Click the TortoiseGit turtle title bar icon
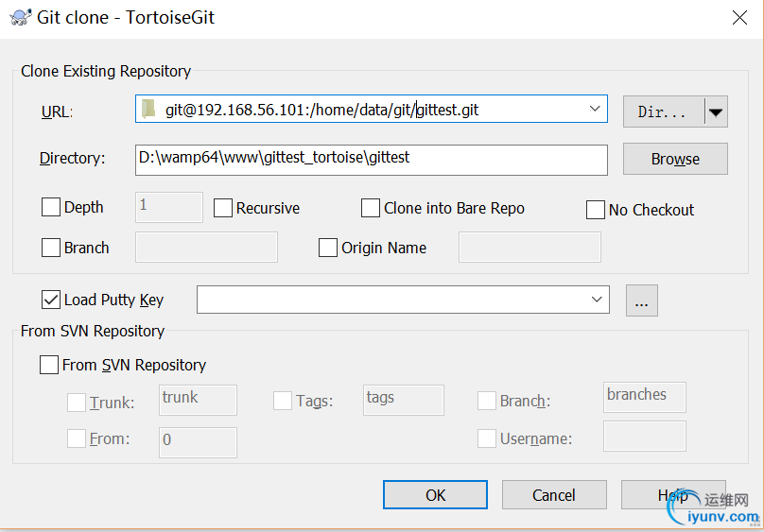 21,17
